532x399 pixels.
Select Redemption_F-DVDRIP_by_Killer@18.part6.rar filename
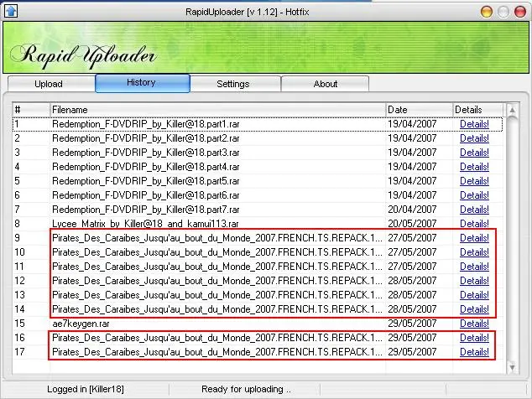pos(146,195)
